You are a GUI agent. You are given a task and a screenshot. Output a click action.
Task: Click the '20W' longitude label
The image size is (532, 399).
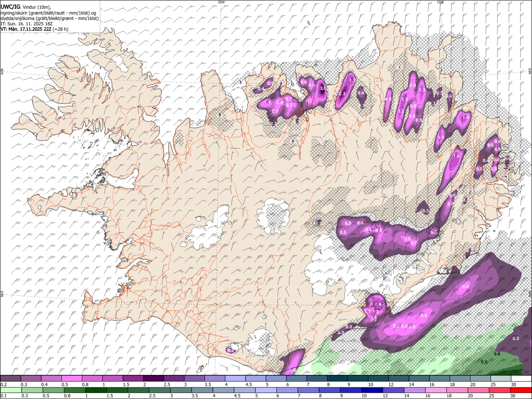coord(221,2)
